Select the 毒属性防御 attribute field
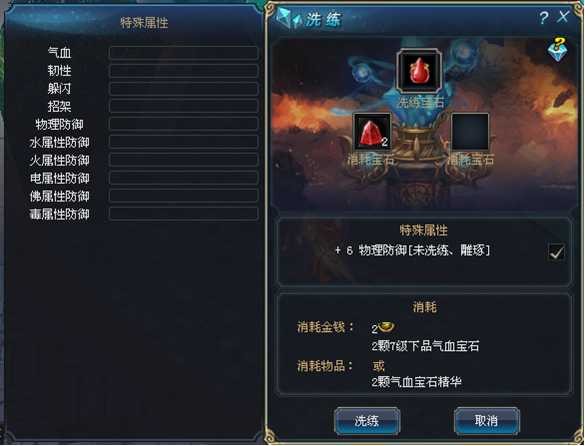Image resolution: width=585 pixels, height=446 pixels. [x=184, y=214]
